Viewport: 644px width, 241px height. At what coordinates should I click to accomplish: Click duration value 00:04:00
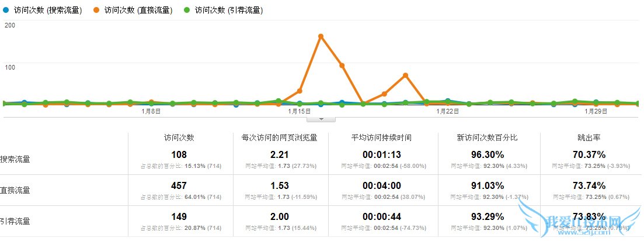(381, 185)
